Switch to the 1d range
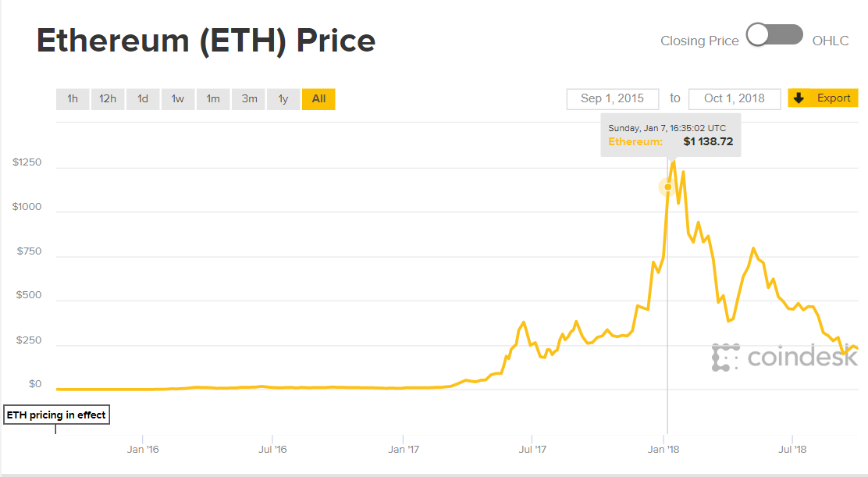 coord(143,98)
